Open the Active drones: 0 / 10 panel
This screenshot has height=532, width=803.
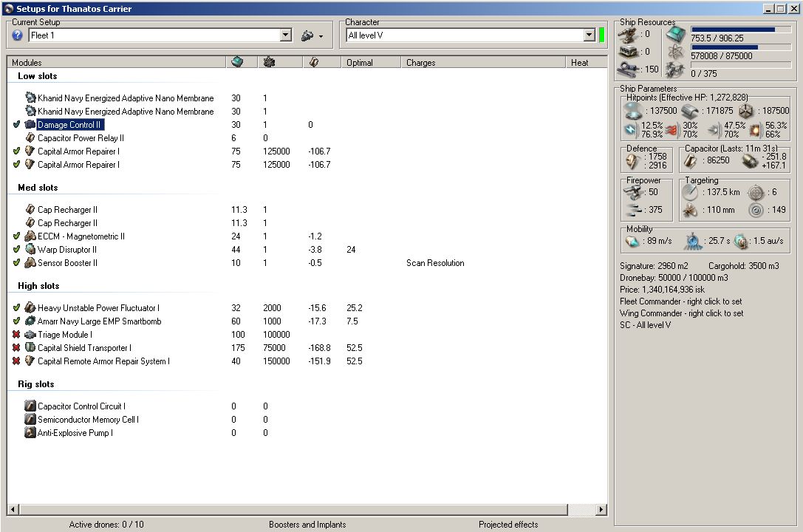(106, 525)
